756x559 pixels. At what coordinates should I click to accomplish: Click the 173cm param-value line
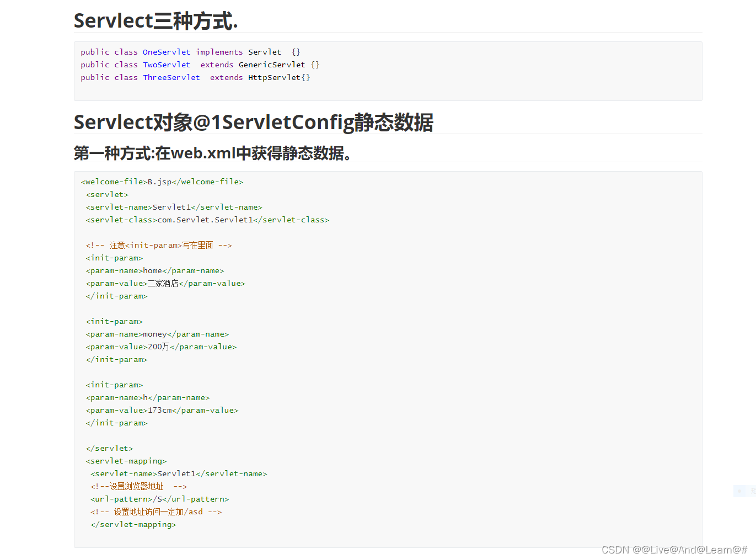[162, 410]
